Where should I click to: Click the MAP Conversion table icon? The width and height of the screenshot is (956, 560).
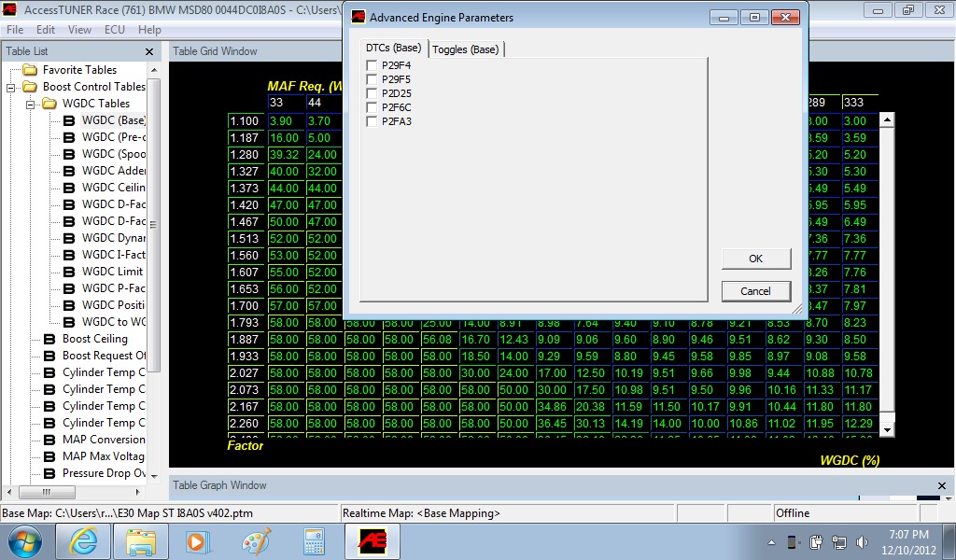click(x=49, y=440)
